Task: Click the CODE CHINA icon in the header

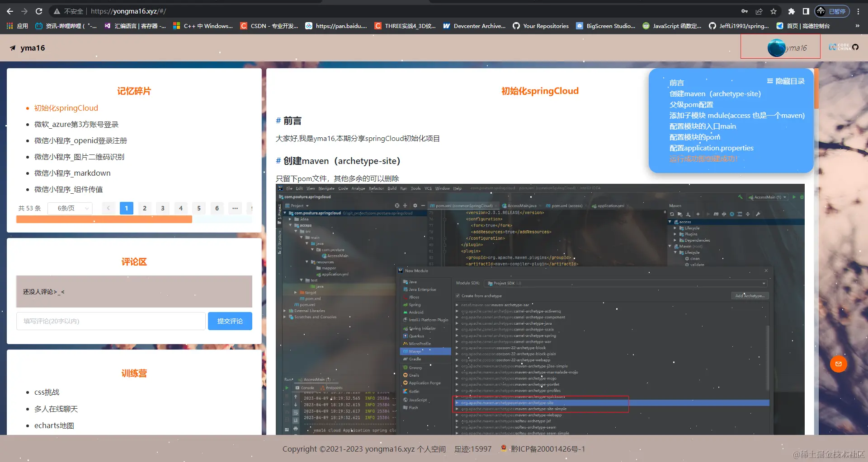Action: (x=839, y=47)
